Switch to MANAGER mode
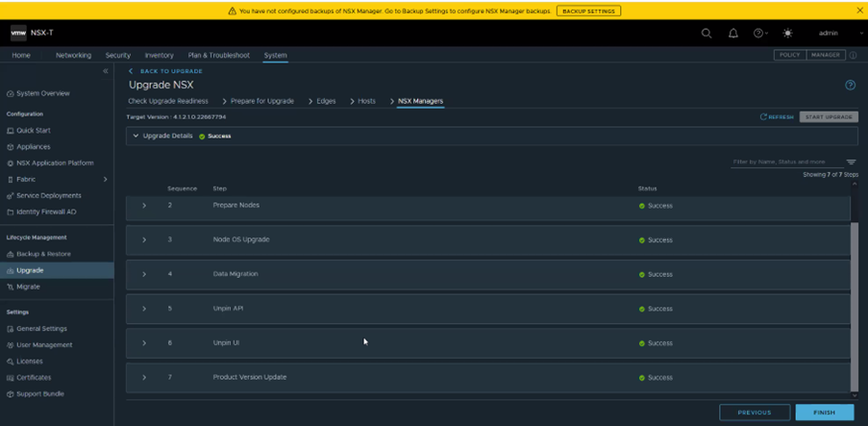The image size is (868, 426). [826, 56]
